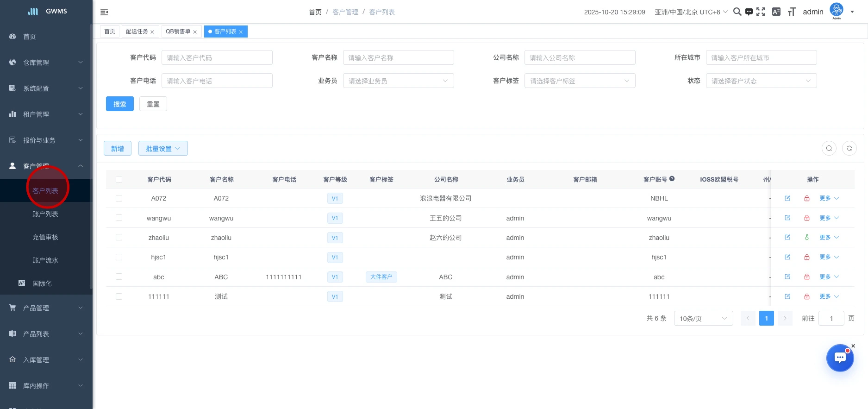Refresh the customer table with refresh icon
Viewport: 868px width, 409px height.
849,148
